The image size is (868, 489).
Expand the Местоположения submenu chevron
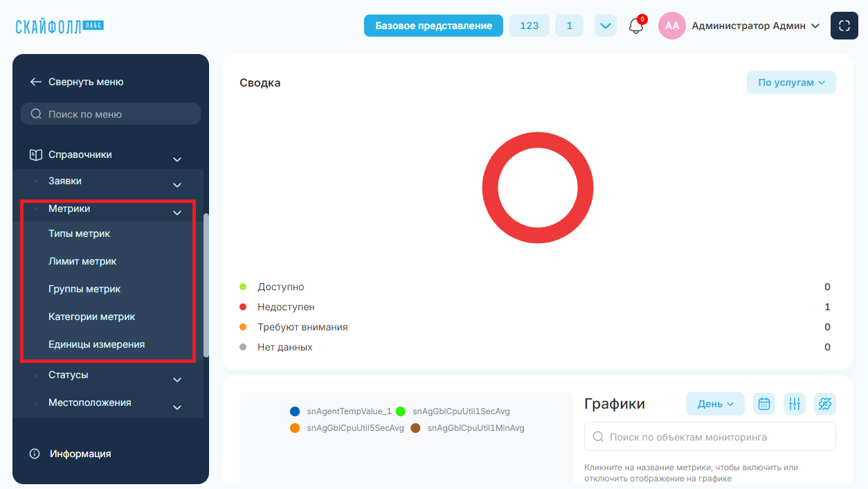click(177, 407)
